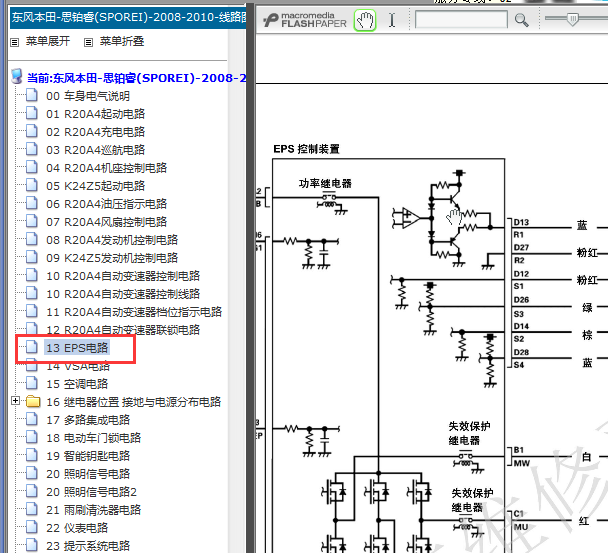Screen dimensions: 608x553
Task: Click the page icon of 07 R20A4风扇控制电路
Action: tap(32, 221)
